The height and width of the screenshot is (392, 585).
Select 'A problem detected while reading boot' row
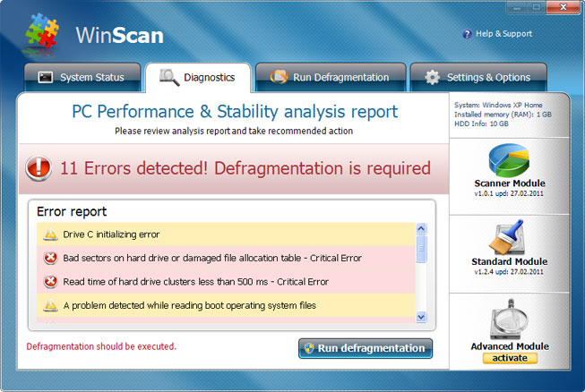coord(226,305)
